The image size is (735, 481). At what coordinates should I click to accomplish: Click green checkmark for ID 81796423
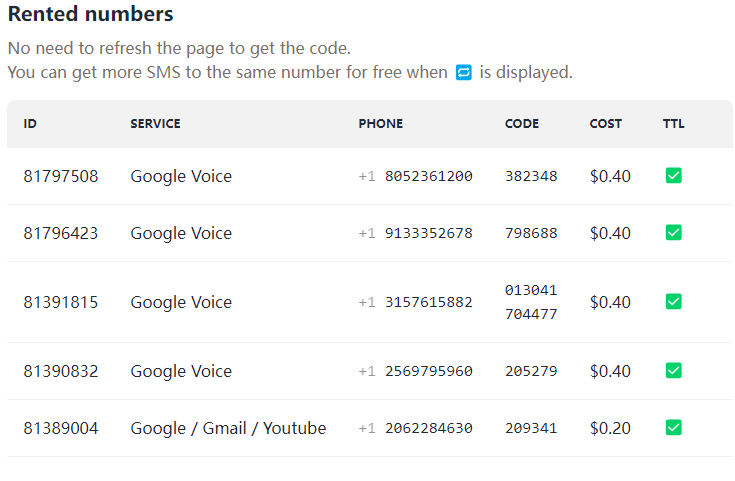coord(674,233)
